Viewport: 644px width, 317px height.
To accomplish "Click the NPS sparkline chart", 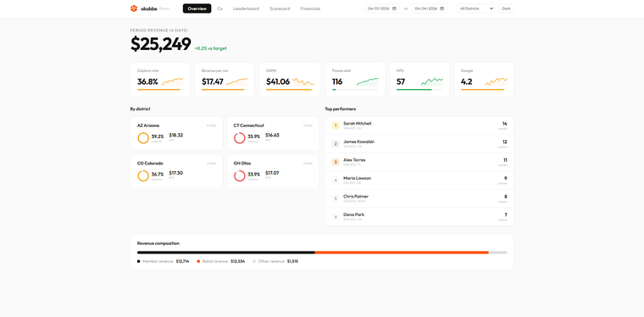I will click(x=431, y=81).
